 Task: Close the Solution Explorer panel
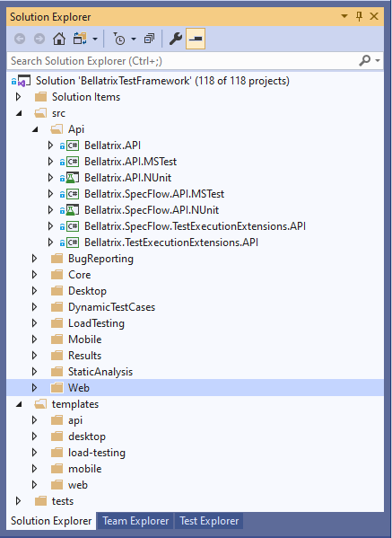(x=374, y=16)
